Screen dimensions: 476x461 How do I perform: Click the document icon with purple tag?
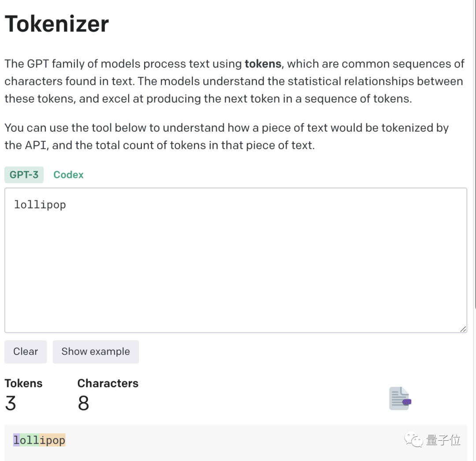point(400,398)
